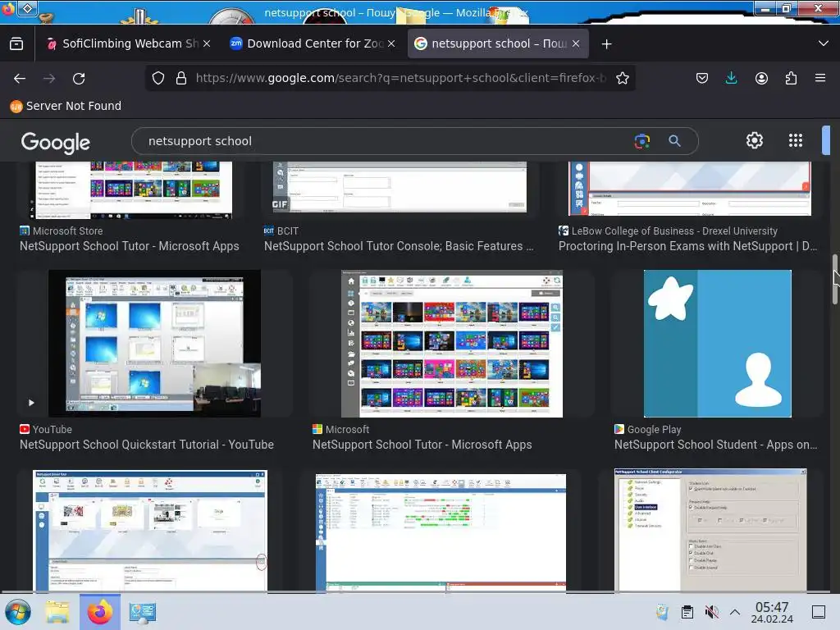Open the Google apps grid

pyautogui.click(x=796, y=140)
